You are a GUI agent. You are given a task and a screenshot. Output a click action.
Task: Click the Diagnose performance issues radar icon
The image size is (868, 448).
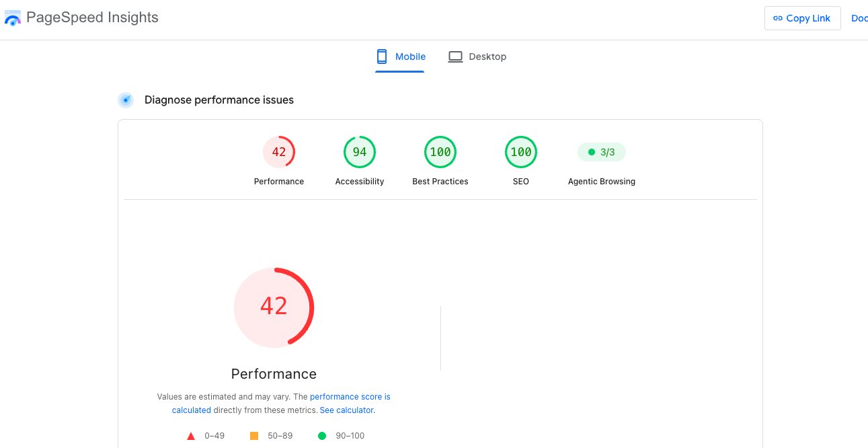[126, 100]
